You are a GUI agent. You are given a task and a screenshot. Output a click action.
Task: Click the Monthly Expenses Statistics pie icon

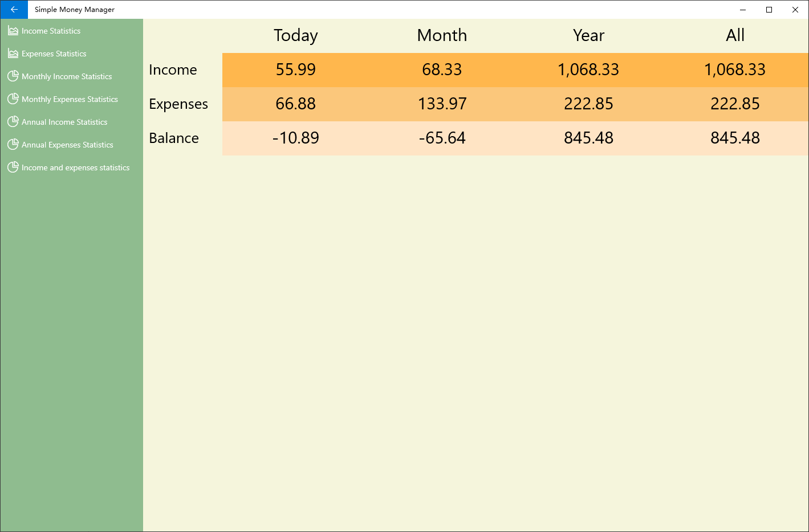click(x=13, y=99)
